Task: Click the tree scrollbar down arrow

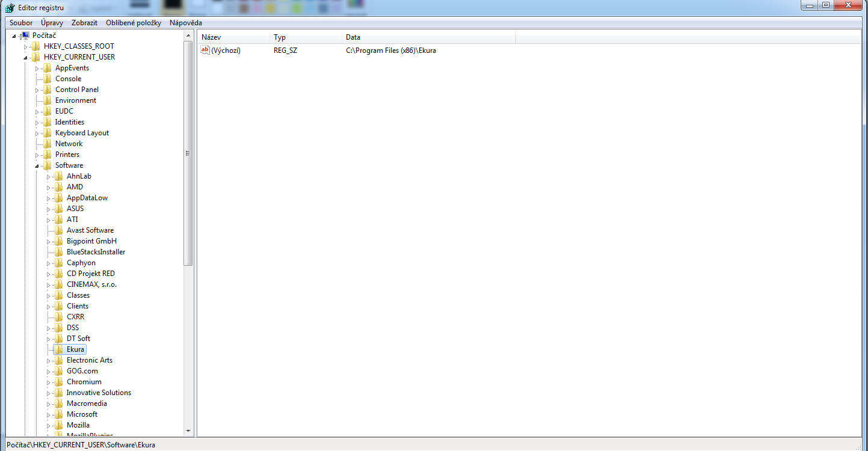Action: click(188, 431)
